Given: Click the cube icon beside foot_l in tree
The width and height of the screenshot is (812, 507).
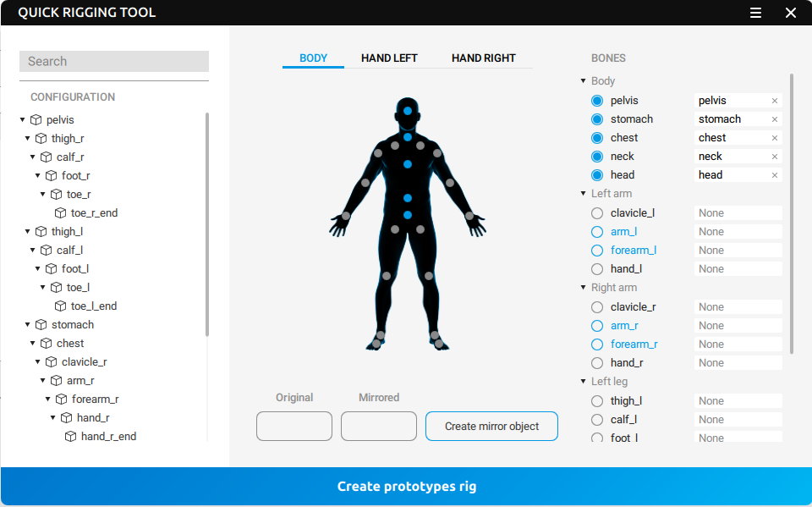Looking at the screenshot, I should click(52, 268).
